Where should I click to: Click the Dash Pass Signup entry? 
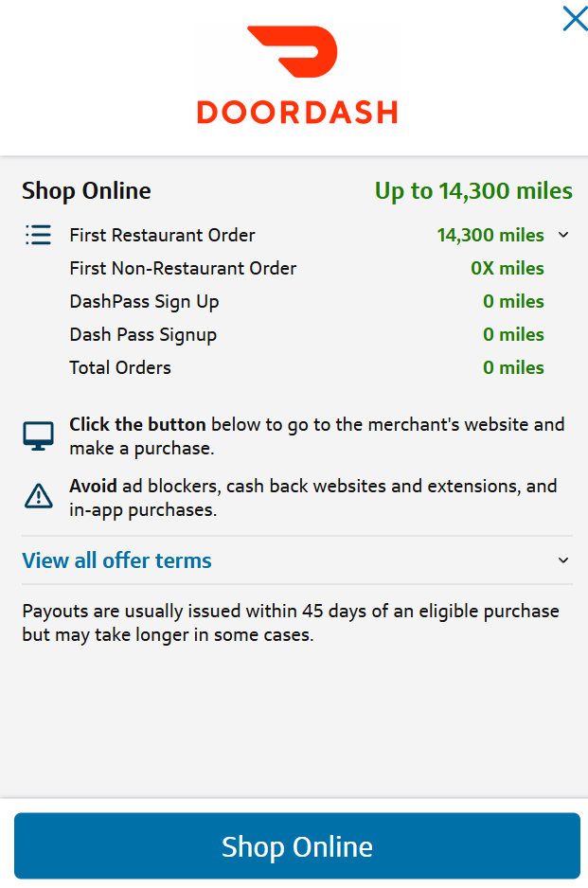[x=143, y=334]
